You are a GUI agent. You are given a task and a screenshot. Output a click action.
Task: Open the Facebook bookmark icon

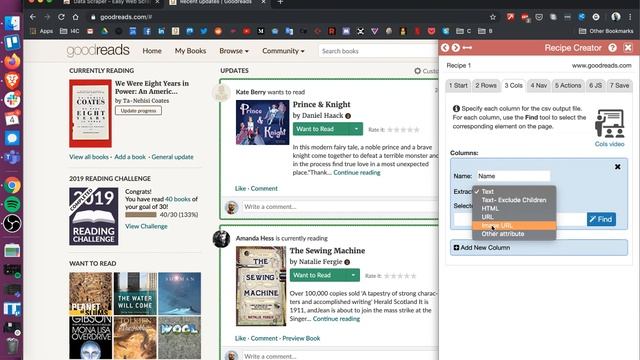point(147,31)
